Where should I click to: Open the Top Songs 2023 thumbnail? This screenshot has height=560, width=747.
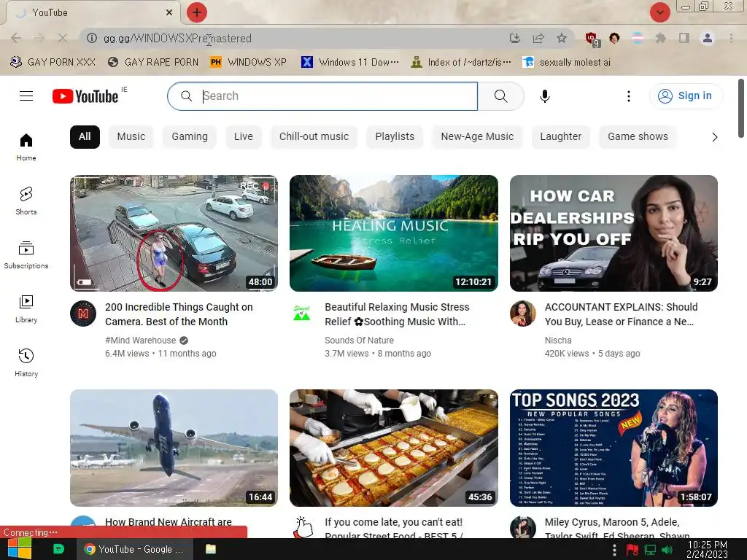click(614, 448)
